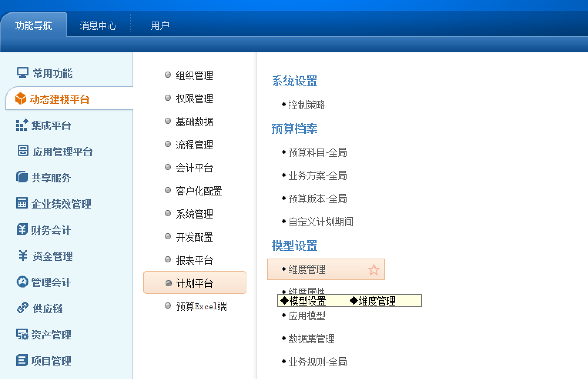Open 应用管理平台 module
The height and width of the screenshot is (379, 588).
tap(63, 152)
